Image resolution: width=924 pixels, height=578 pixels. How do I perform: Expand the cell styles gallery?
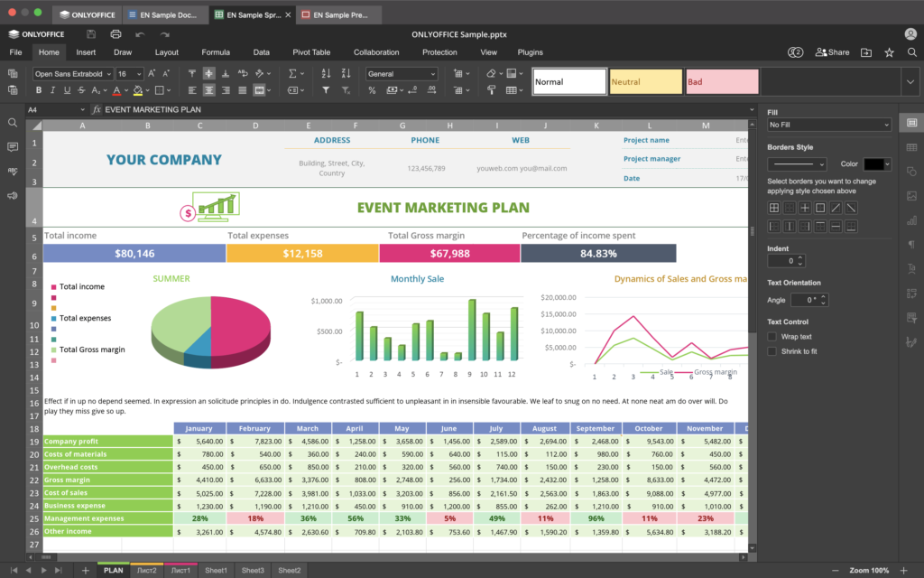coord(910,82)
